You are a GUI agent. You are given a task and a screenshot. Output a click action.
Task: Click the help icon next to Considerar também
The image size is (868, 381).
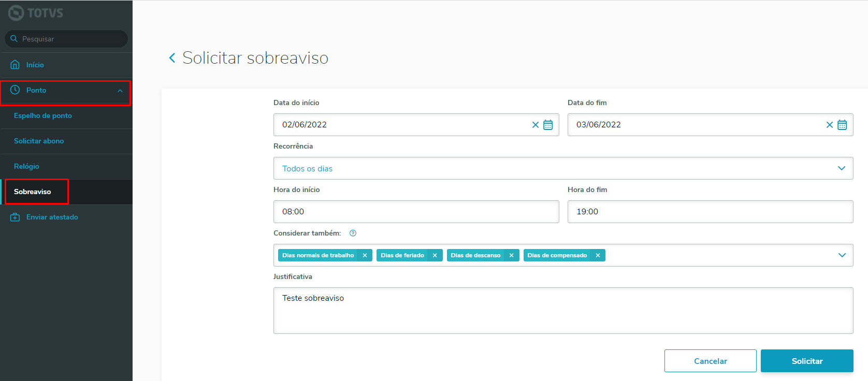353,233
